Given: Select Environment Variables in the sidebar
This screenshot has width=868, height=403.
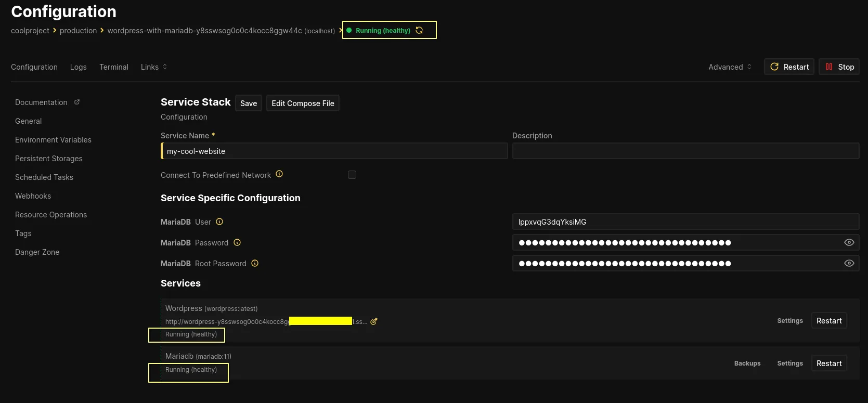Looking at the screenshot, I should [53, 140].
